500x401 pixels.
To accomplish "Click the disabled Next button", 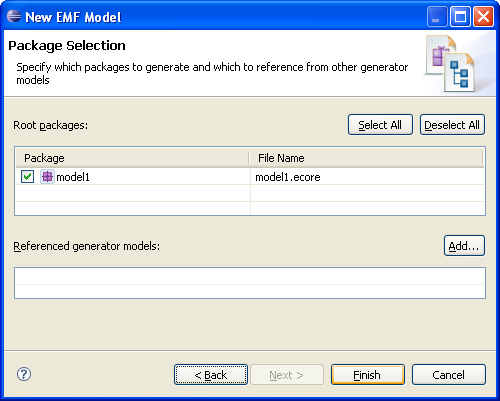I will pos(287,375).
